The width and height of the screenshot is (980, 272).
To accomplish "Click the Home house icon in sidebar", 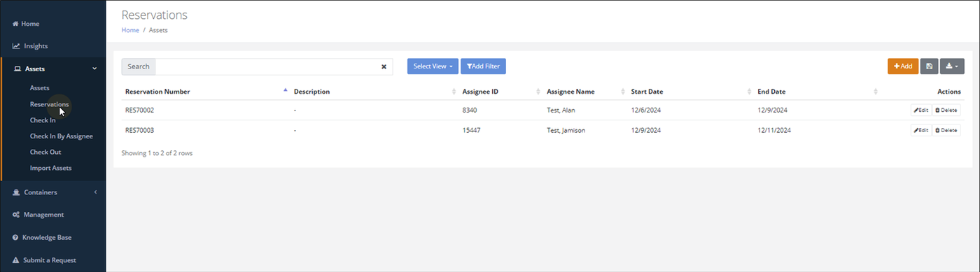I will 15,24.
